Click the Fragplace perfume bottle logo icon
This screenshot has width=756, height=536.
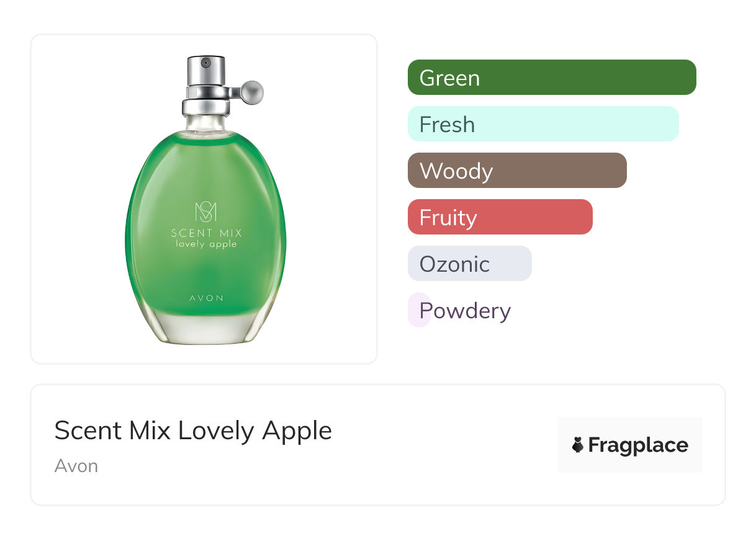(x=578, y=445)
